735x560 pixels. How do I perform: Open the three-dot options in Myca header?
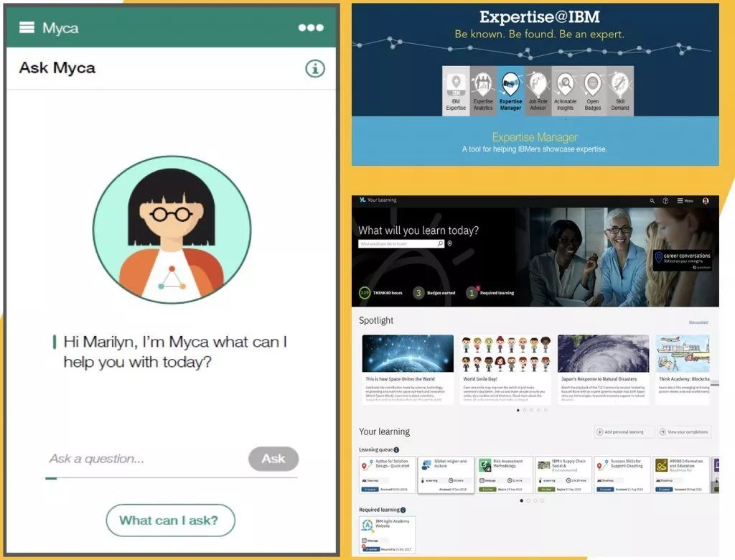311,28
